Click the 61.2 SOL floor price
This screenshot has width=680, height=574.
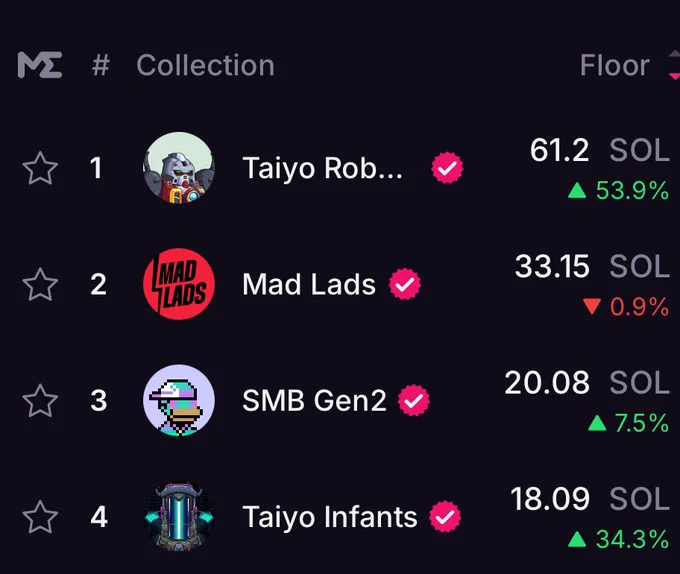point(600,150)
